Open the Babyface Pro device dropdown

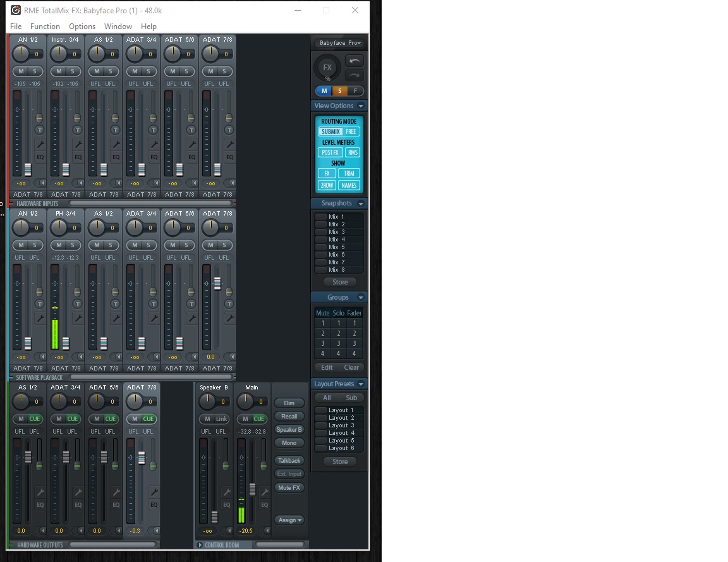340,43
